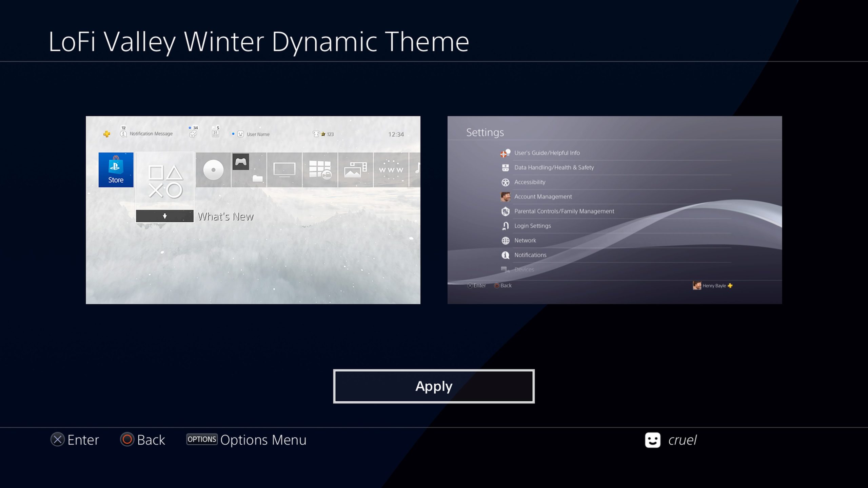Viewport: 868px width, 488px height.
Task: Click the Back circle button hint
Action: coord(127,440)
